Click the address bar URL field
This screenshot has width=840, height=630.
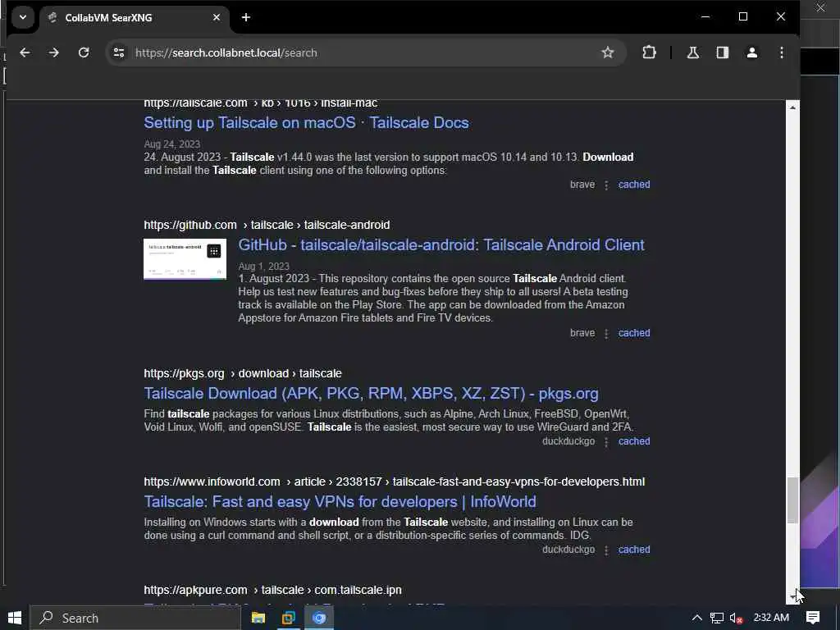click(x=364, y=52)
